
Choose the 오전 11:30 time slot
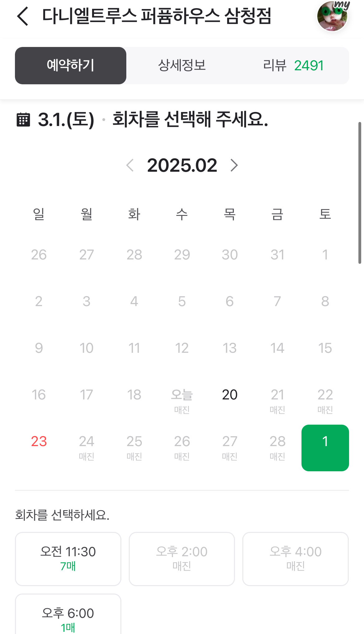pos(68,559)
